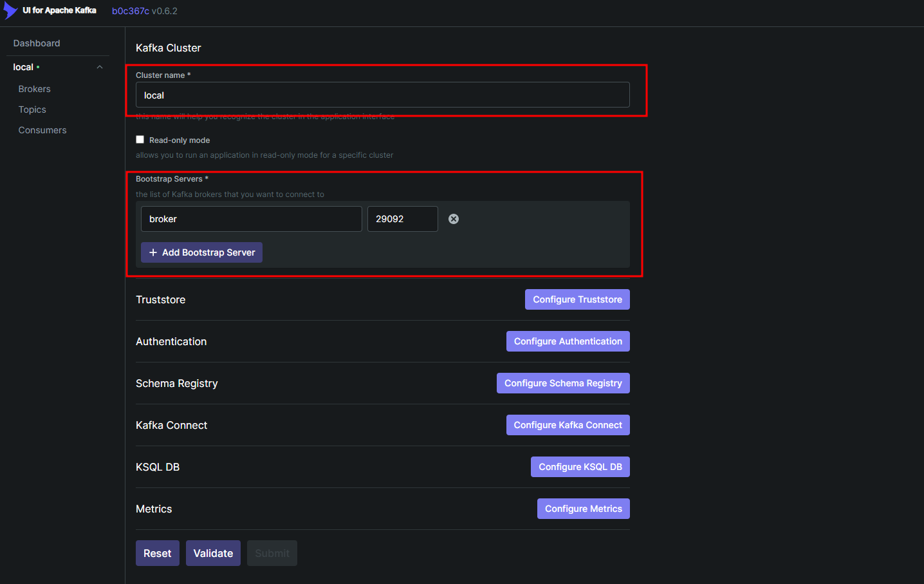Select the local cluster in sidebar
Viewport: 924px width, 584px height.
point(23,67)
